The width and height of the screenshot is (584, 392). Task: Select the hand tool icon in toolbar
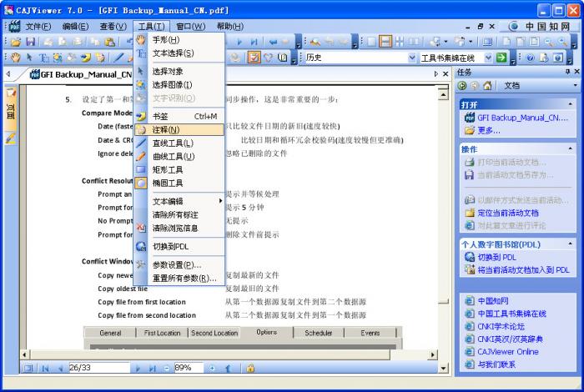(15, 58)
